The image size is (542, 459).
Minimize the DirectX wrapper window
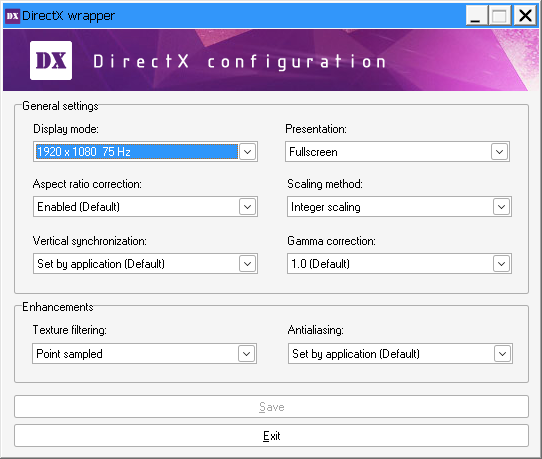(477, 16)
